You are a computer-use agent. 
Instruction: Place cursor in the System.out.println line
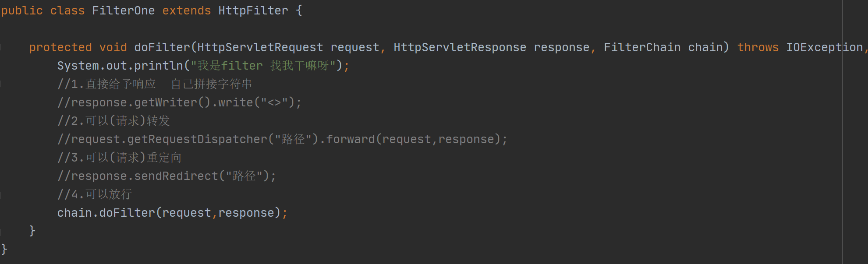click(203, 66)
